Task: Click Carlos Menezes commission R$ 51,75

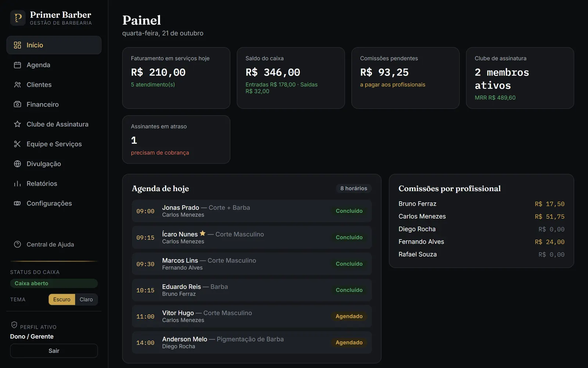Action: [x=549, y=217]
